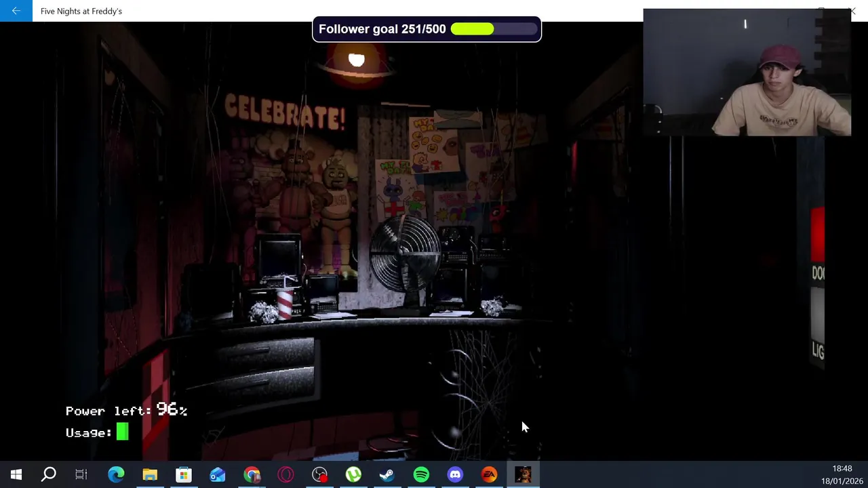This screenshot has width=868, height=488.
Task: Open Spotify from the taskbar
Action: [x=421, y=474]
